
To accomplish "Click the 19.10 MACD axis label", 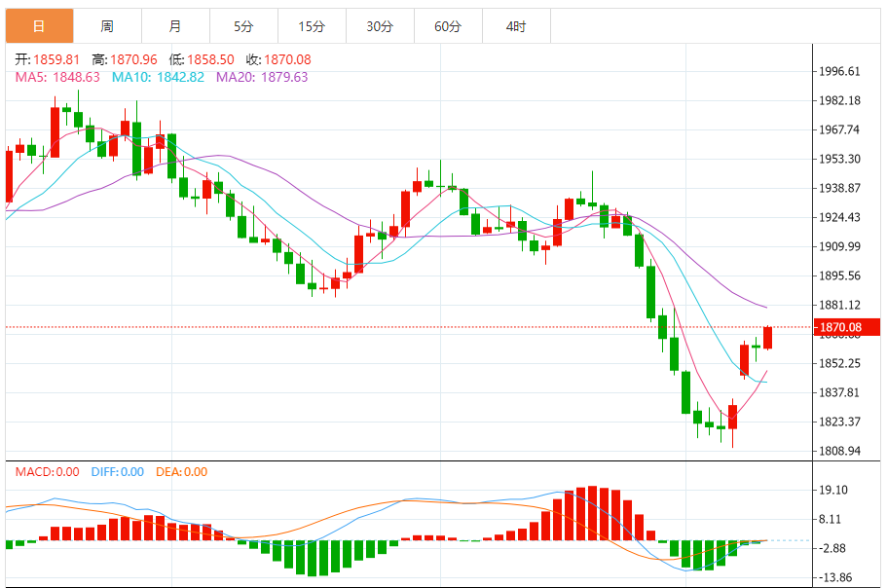I will click(x=833, y=491).
